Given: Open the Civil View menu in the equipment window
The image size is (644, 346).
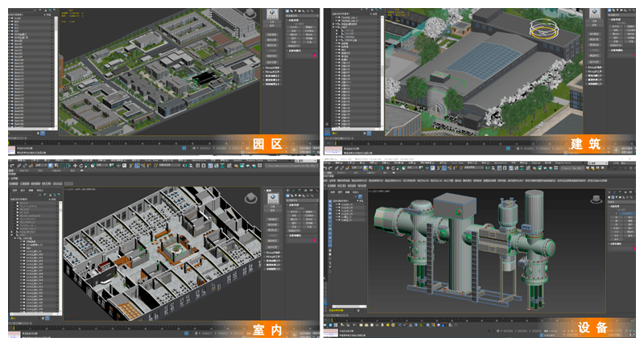Looking at the screenshot, I should coord(457,163).
